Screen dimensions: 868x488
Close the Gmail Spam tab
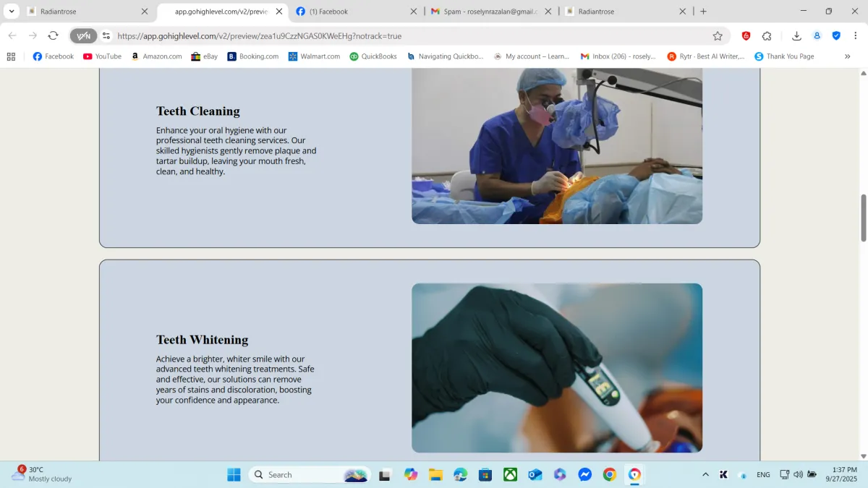point(548,12)
